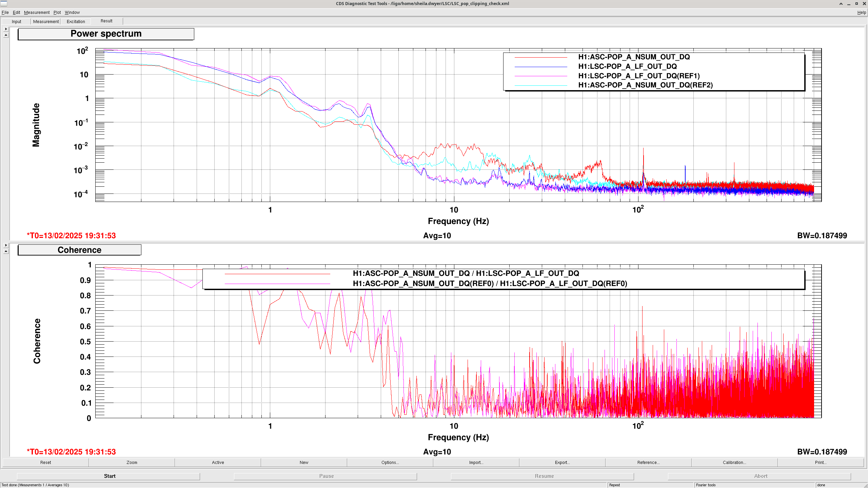Click the Reset plot button
The width and height of the screenshot is (868, 488).
(46, 463)
